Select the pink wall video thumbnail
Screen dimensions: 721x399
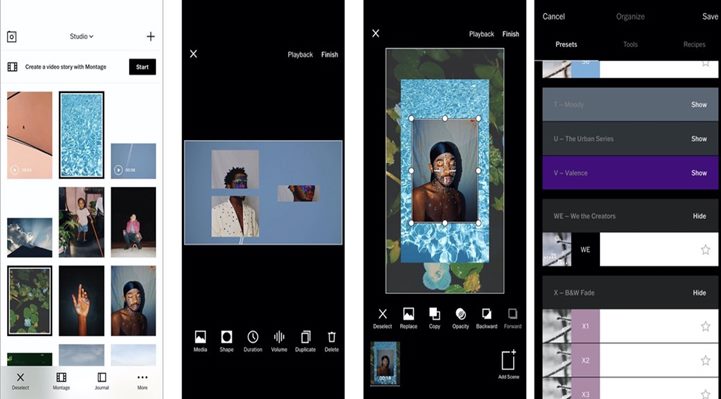[x=30, y=135]
